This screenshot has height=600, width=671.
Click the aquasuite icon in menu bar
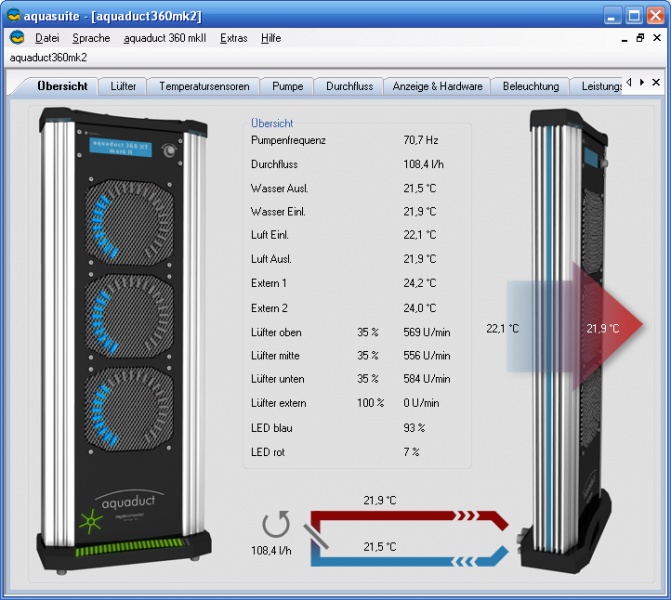[17, 38]
